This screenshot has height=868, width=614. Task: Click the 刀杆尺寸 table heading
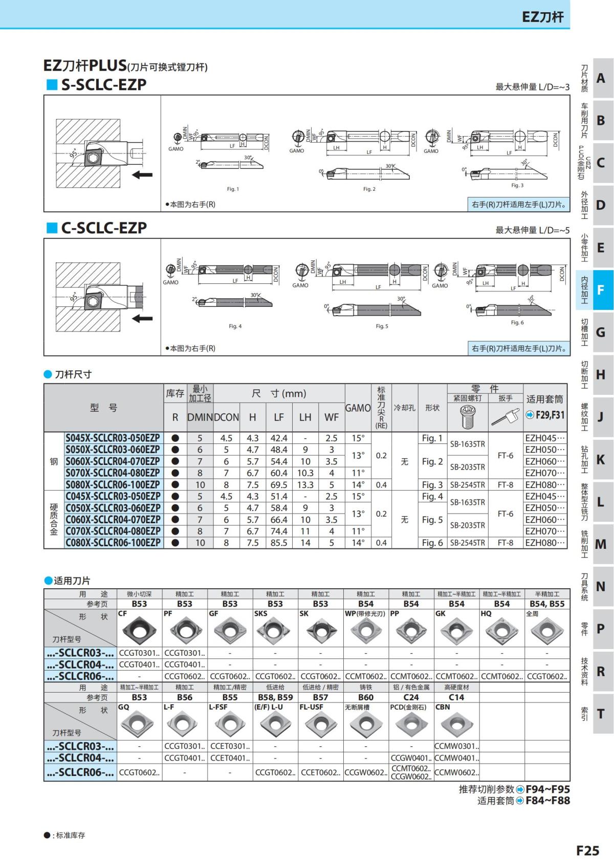coord(73,374)
